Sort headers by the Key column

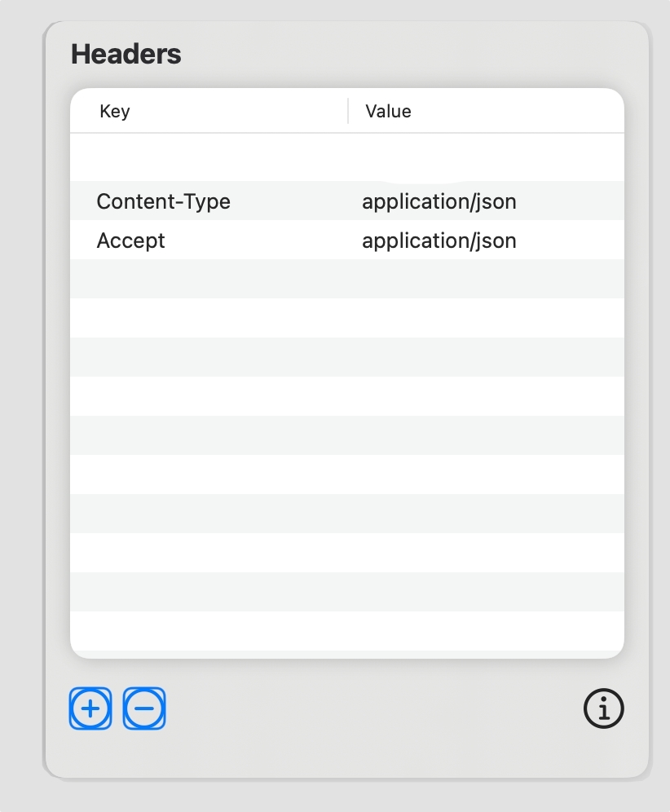coord(115,111)
